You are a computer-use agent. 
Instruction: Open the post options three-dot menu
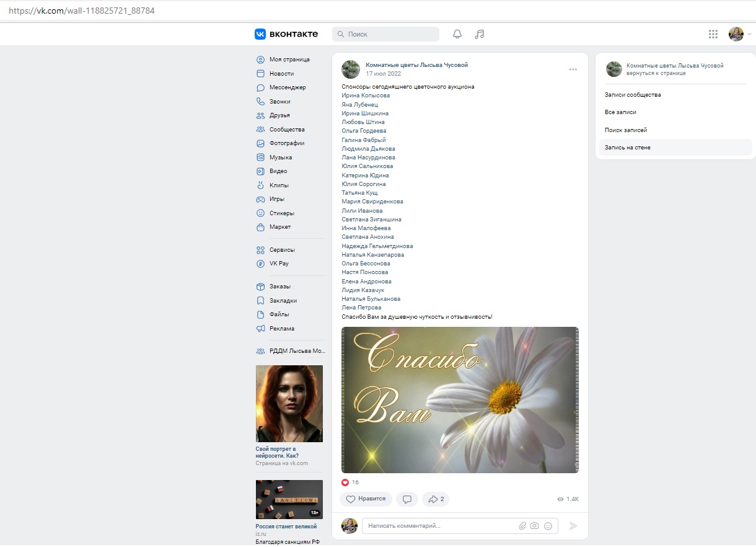[573, 69]
